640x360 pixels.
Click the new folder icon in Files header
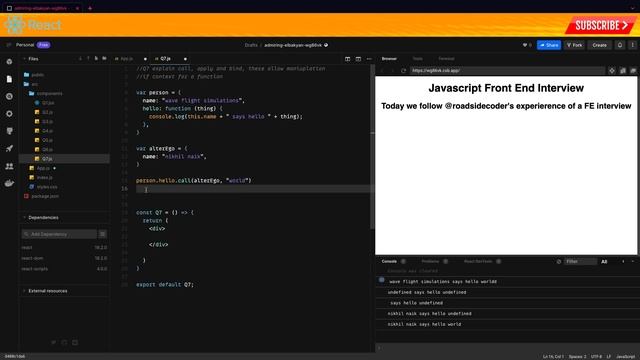click(x=104, y=59)
